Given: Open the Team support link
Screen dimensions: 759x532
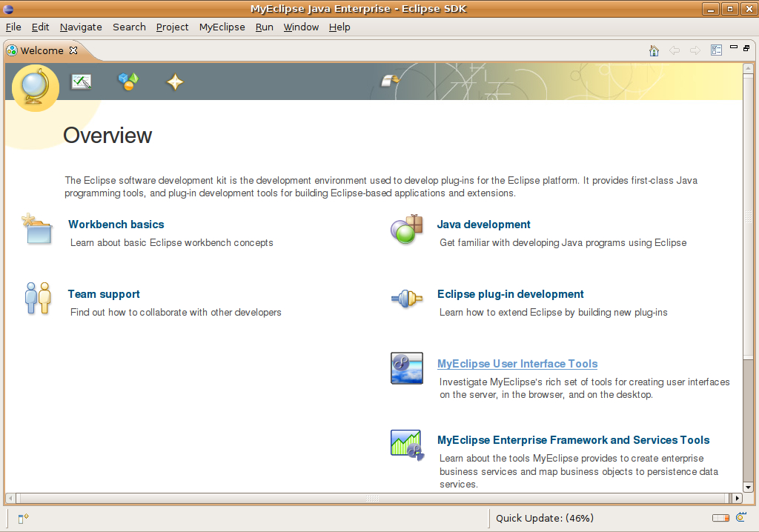Looking at the screenshot, I should (x=104, y=294).
